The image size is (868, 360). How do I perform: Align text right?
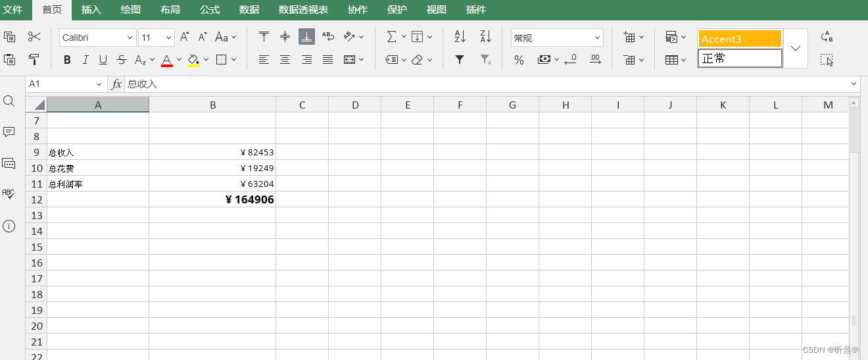(306, 60)
